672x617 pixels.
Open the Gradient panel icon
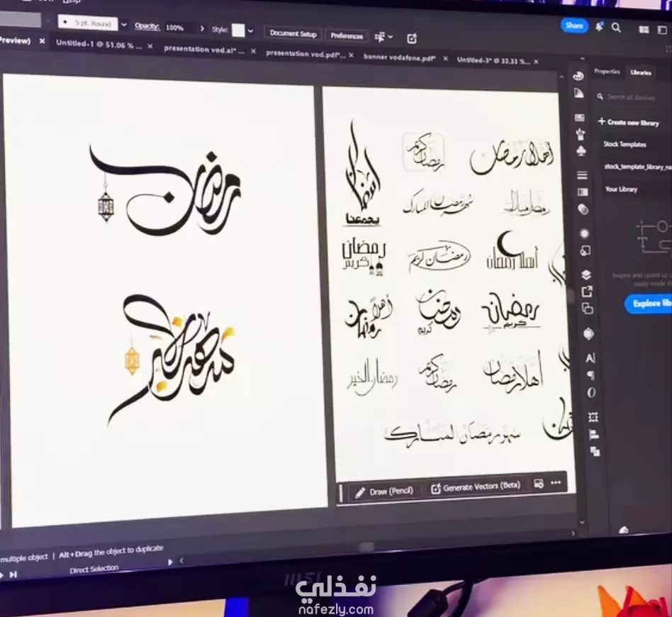click(x=583, y=192)
